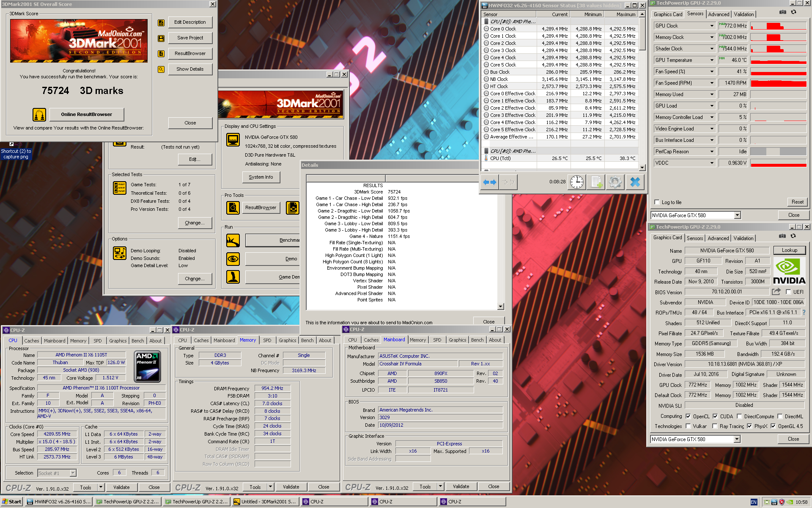This screenshot has height=508, width=812.
Task: Click the Bus Interface question mark icon
Action: 804,312
